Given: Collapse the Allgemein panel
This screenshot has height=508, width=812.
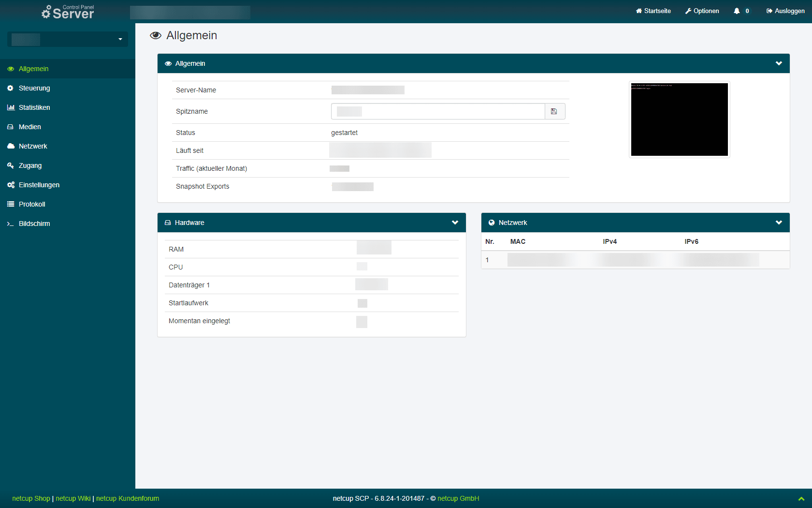Looking at the screenshot, I should (x=779, y=63).
